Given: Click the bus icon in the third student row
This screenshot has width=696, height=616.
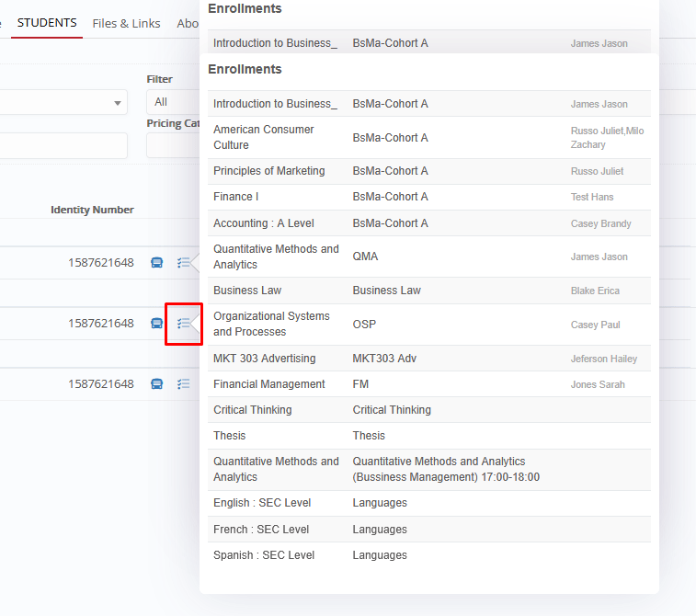Looking at the screenshot, I should 157,384.
